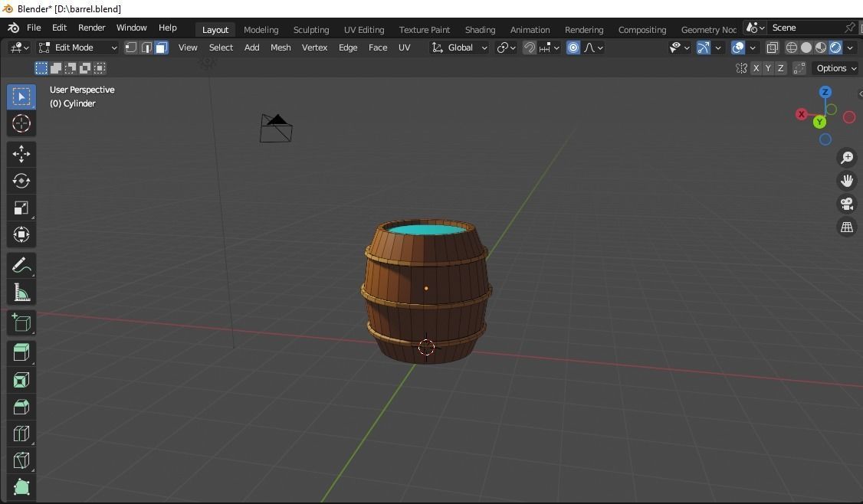Image resolution: width=863 pixels, height=504 pixels.
Task: Open Global transform orientation dropdown
Action: pos(460,47)
